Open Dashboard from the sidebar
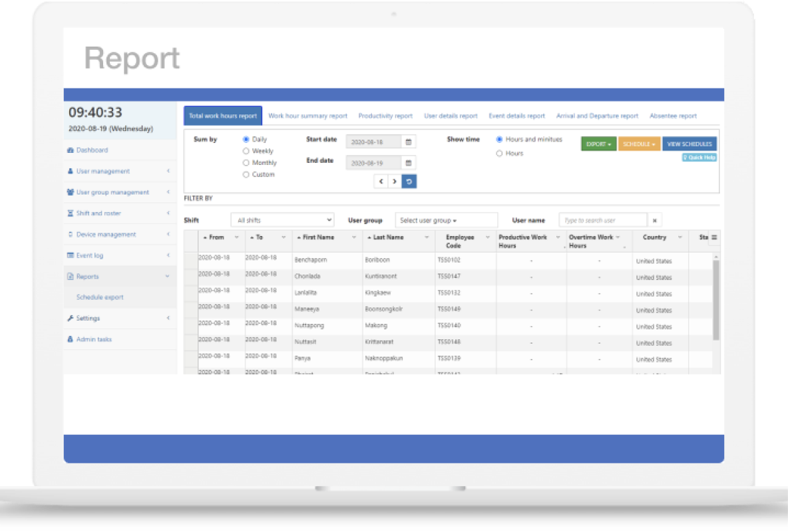Image resolution: width=788 pixels, height=532 pixels. coord(92,150)
